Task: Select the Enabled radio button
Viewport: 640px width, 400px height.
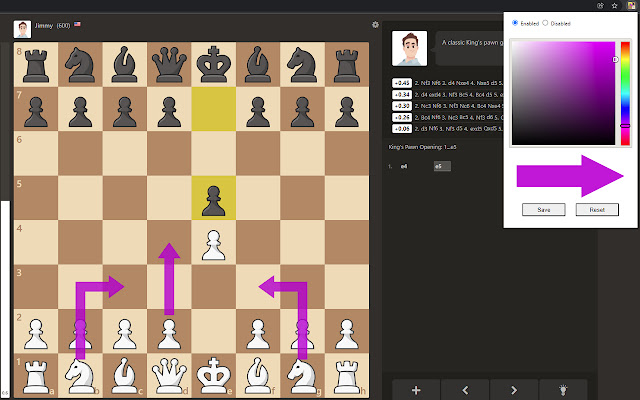Action: point(515,23)
